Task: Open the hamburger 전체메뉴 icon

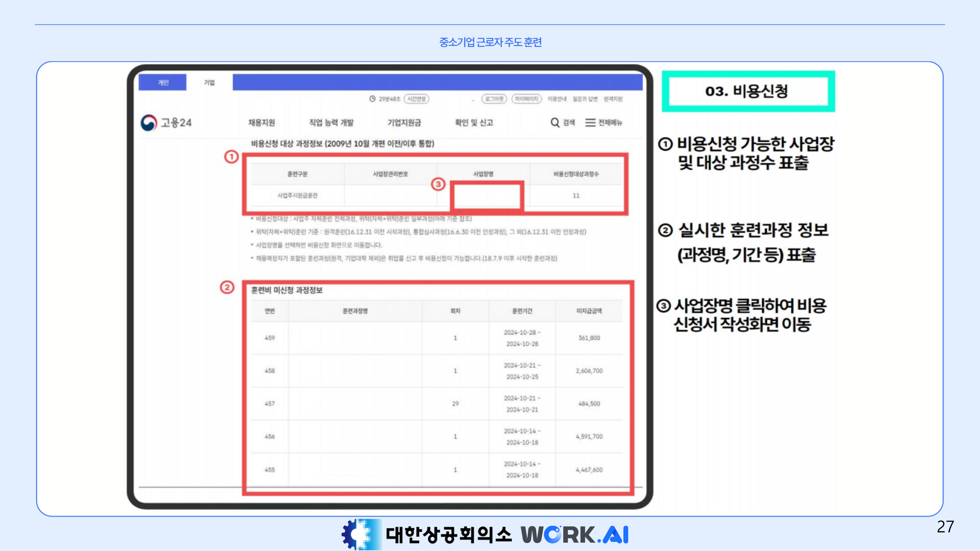Action: click(590, 122)
